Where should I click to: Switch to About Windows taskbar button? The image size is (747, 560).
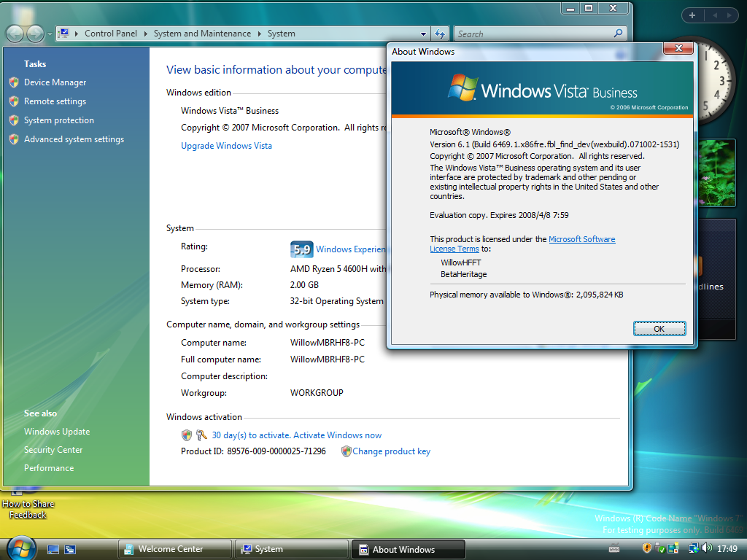[408, 550]
